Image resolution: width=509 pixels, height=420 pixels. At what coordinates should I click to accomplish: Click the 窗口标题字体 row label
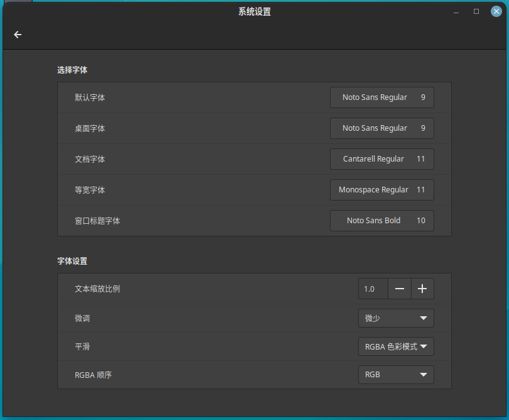(97, 221)
